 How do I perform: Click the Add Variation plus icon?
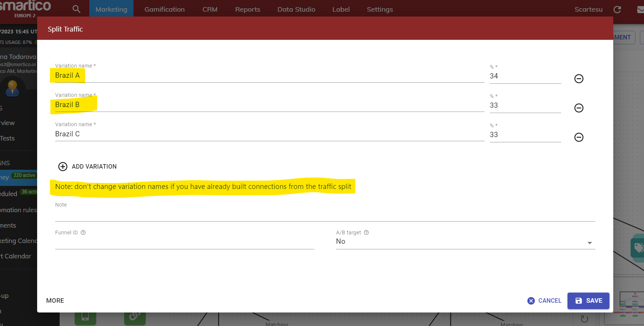coord(63,166)
